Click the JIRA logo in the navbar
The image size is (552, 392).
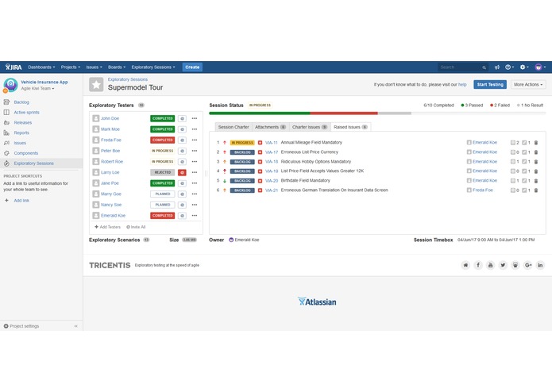pos(14,67)
